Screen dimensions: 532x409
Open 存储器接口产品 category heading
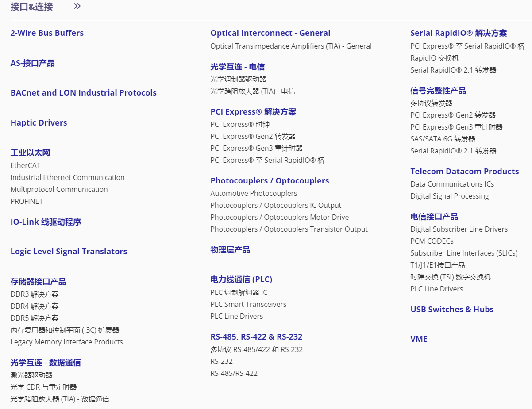click(39, 282)
